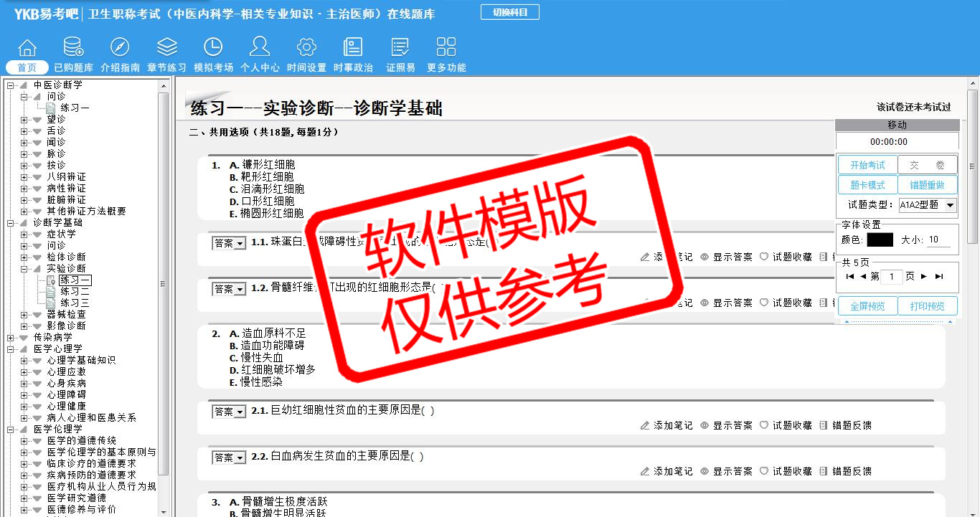Image resolution: width=980 pixels, height=517 pixels.
Task: Click the black font color swatch
Action: [x=880, y=239]
